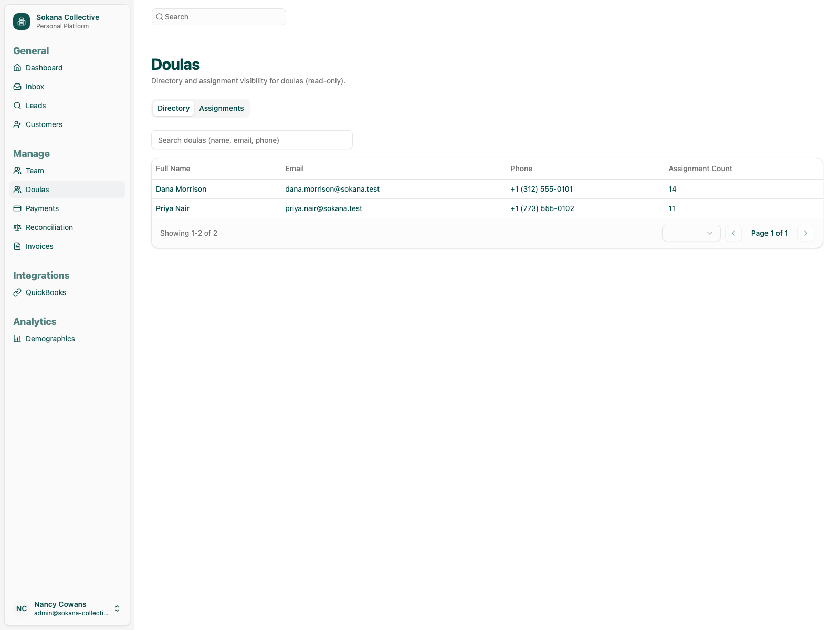Expand the Nancy Cowans account menu

click(x=67, y=608)
